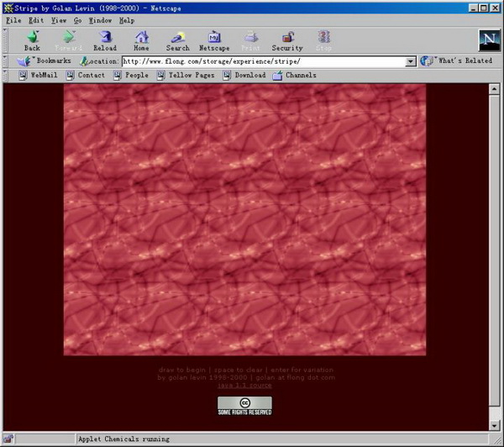Click the WebMail personal toolbar link
504x447 pixels.
point(39,76)
